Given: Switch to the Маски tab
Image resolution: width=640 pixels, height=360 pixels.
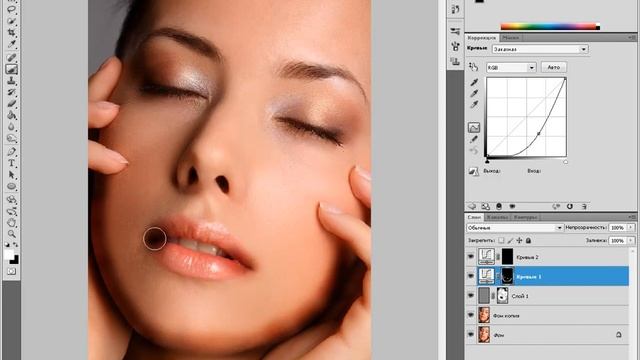Looking at the screenshot, I should click(511, 38).
